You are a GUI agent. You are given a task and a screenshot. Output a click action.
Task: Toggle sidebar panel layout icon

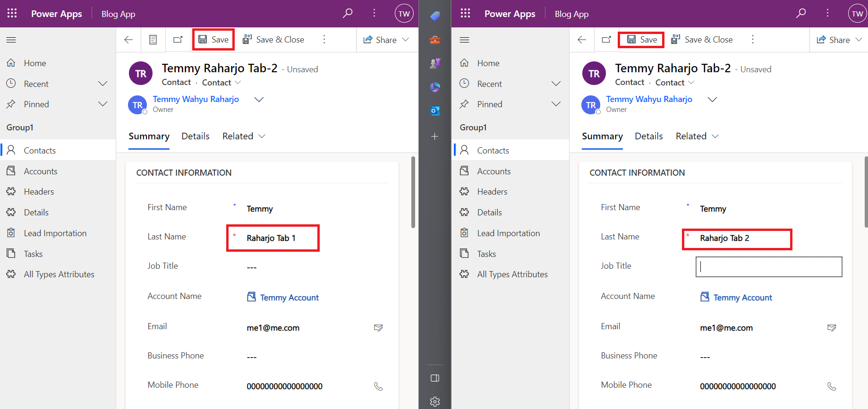435,378
